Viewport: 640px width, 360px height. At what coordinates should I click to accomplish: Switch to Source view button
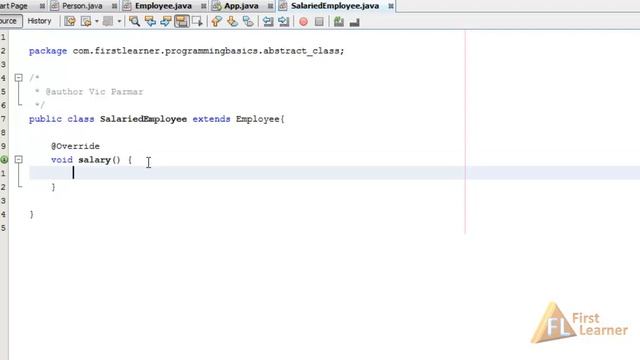9,21
